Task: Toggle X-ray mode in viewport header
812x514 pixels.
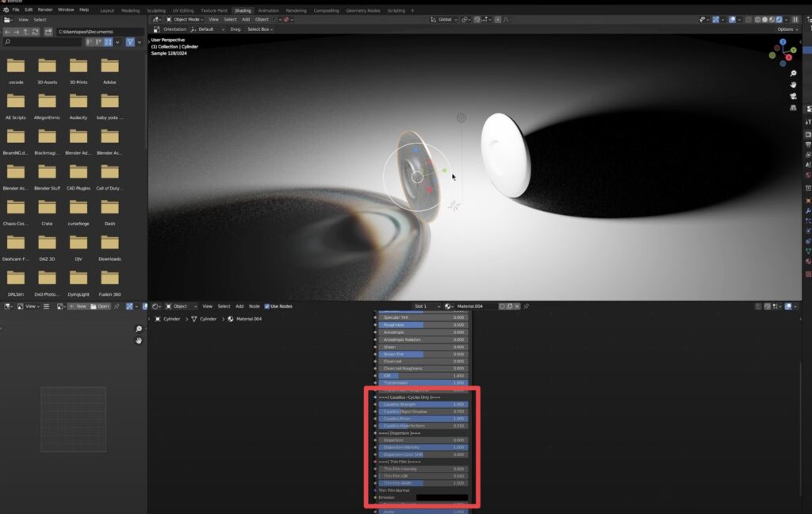Action: [749, 20]
